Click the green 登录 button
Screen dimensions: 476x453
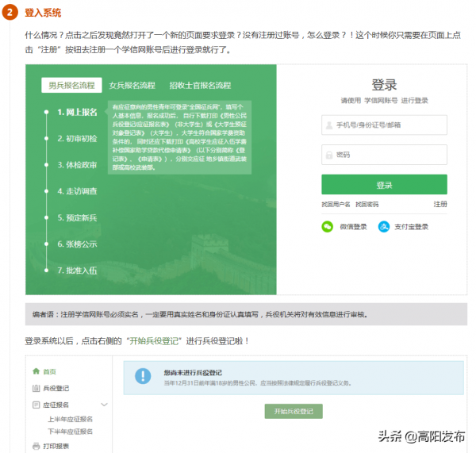coord(384,184)
